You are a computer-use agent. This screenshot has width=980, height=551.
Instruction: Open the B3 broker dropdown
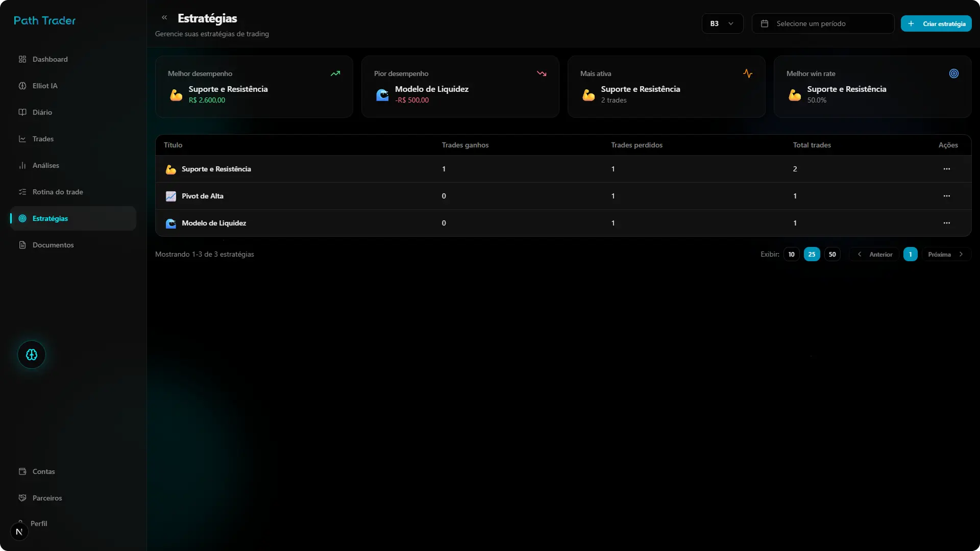coord(722,23)
